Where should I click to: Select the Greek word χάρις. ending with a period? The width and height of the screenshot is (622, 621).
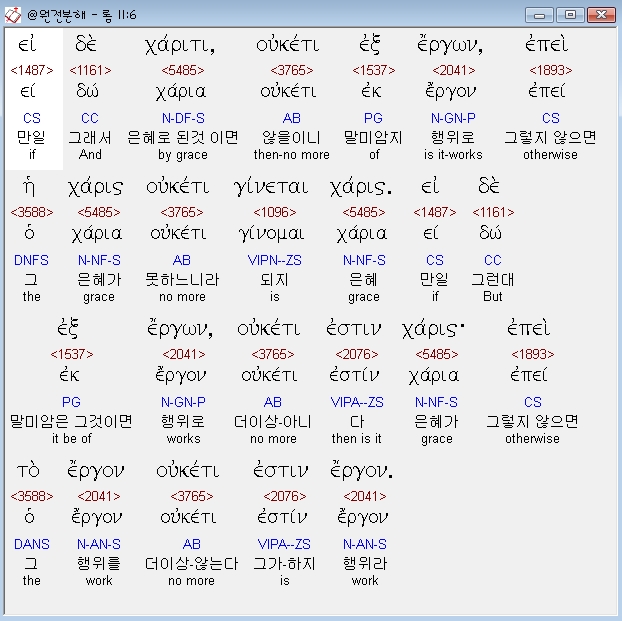point(361,187)
